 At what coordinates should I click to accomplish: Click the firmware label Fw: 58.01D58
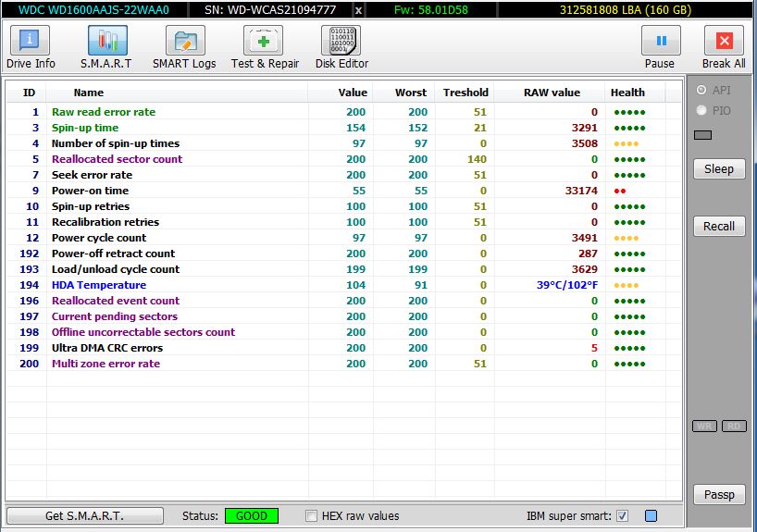430,10
